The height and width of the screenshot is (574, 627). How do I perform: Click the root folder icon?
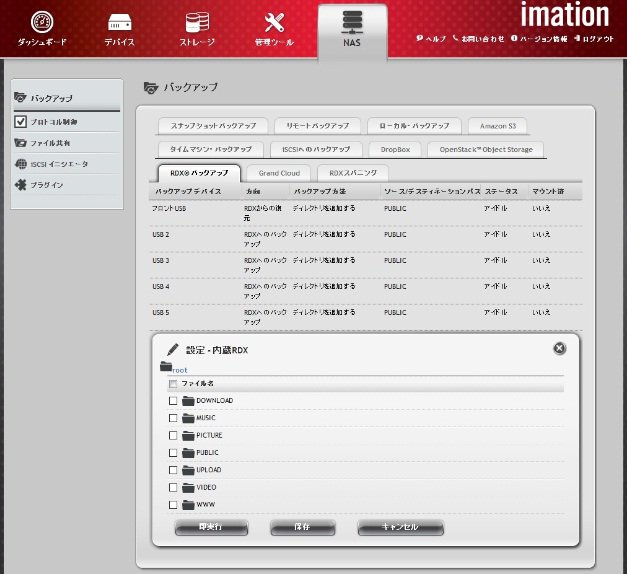point(166,366)
